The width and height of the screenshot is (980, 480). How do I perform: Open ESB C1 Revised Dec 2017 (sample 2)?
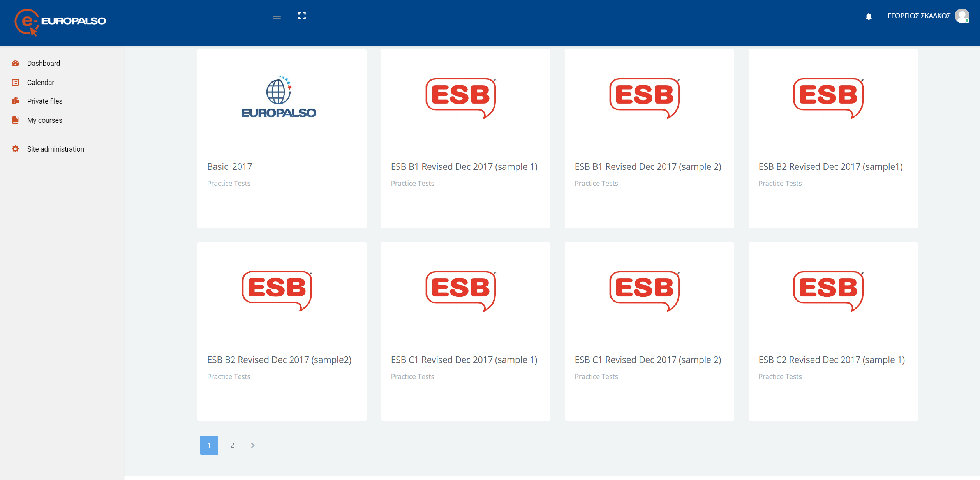pyautogui.click(x=648, y=360)
